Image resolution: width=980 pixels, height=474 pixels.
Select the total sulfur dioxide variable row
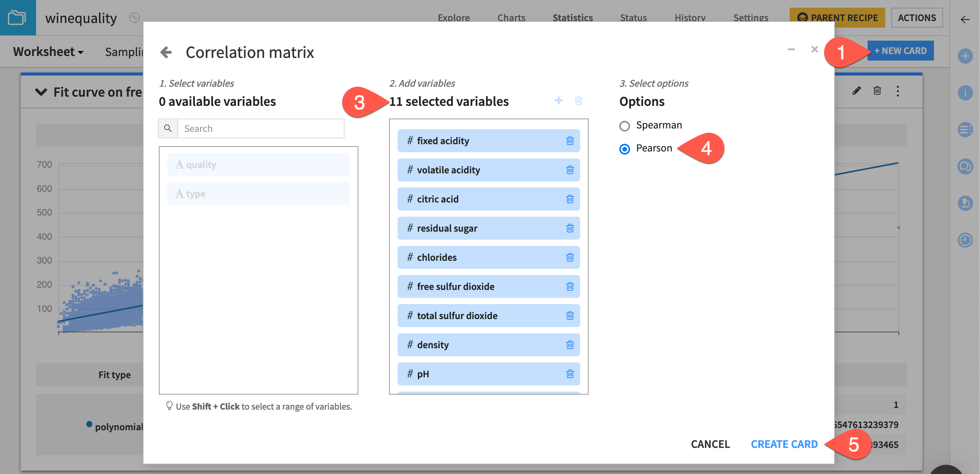pos(488,316)
